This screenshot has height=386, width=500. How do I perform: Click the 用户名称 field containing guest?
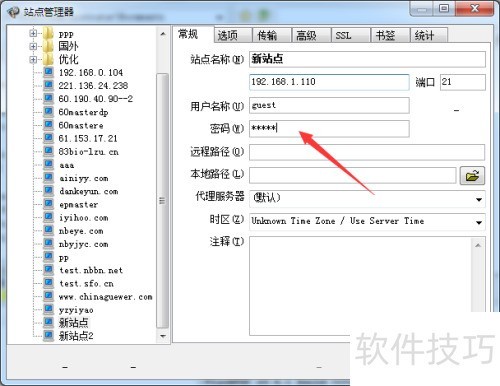(x=329, y=105)
